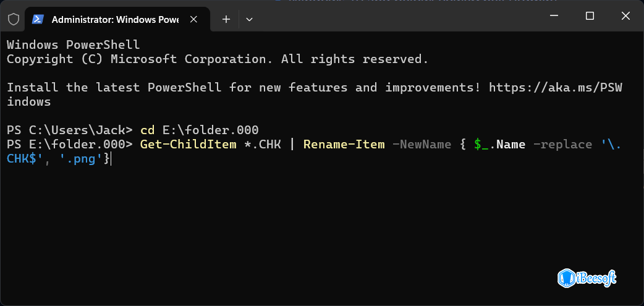This screenshot has width=644, height=306.
Task: Select the Administrator: Windows PowerShell tab
Action: tap(114, 19)
